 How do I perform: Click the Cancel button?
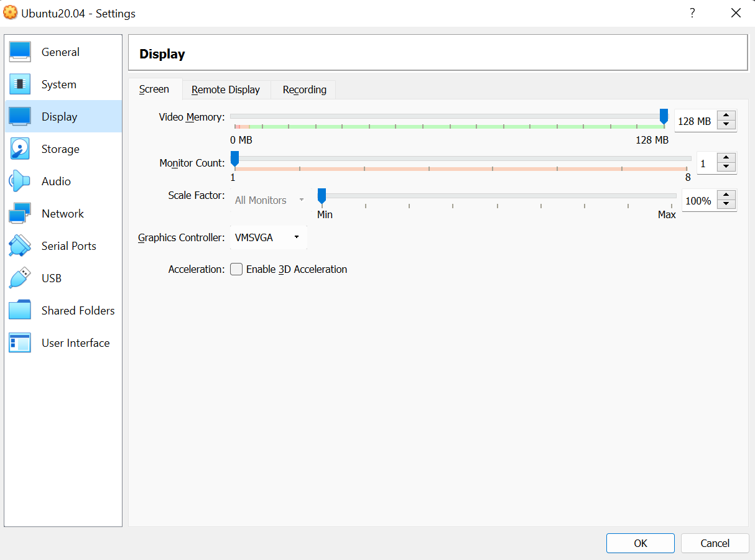point(715,543)
